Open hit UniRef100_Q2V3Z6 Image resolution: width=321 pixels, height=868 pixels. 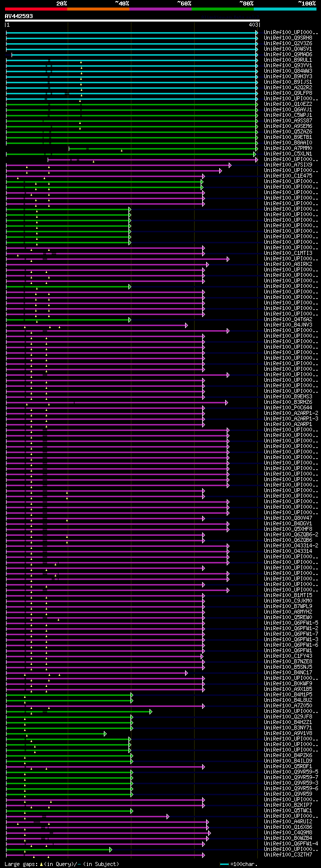pos(288,43)
